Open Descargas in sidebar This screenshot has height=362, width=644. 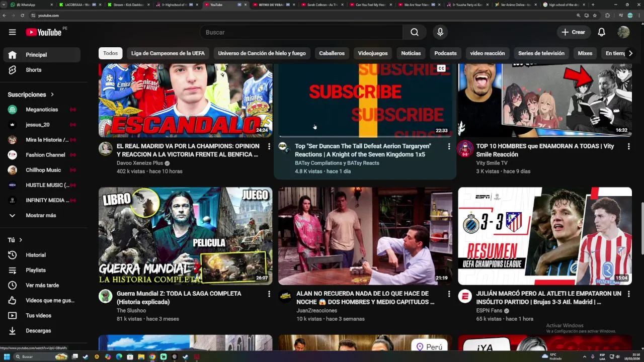[x=42, y=330]
